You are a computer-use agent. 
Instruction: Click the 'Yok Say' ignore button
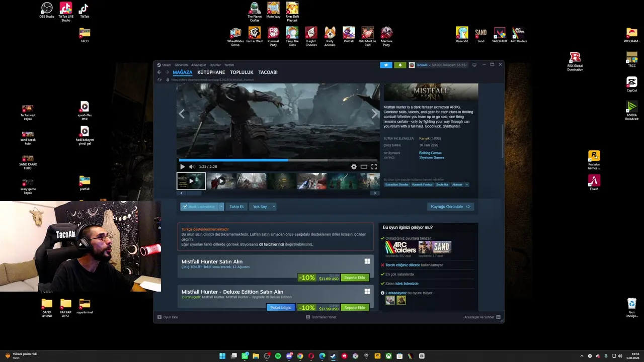coord(260,207)
